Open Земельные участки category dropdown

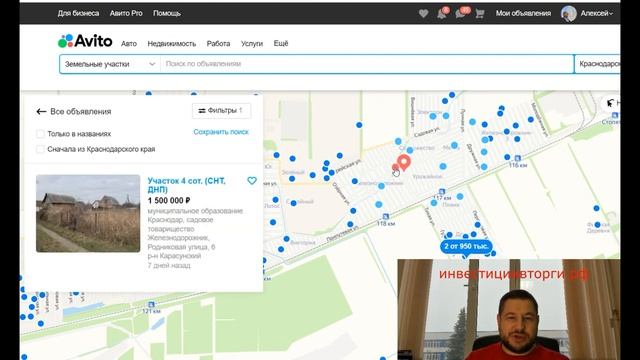click(x=110, y=64)
